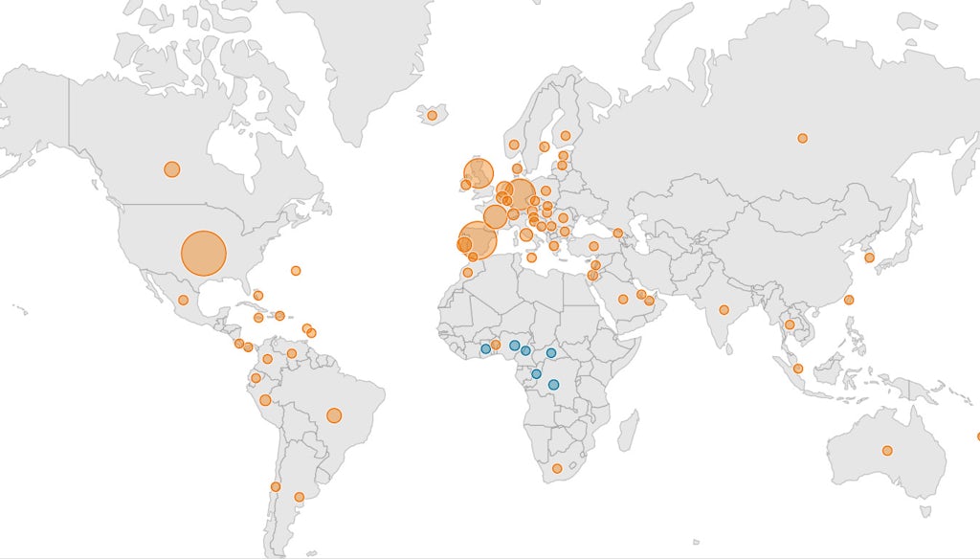Select the orange bubble over India
Screen dimensions: 980x559
[x=724, y=309]
